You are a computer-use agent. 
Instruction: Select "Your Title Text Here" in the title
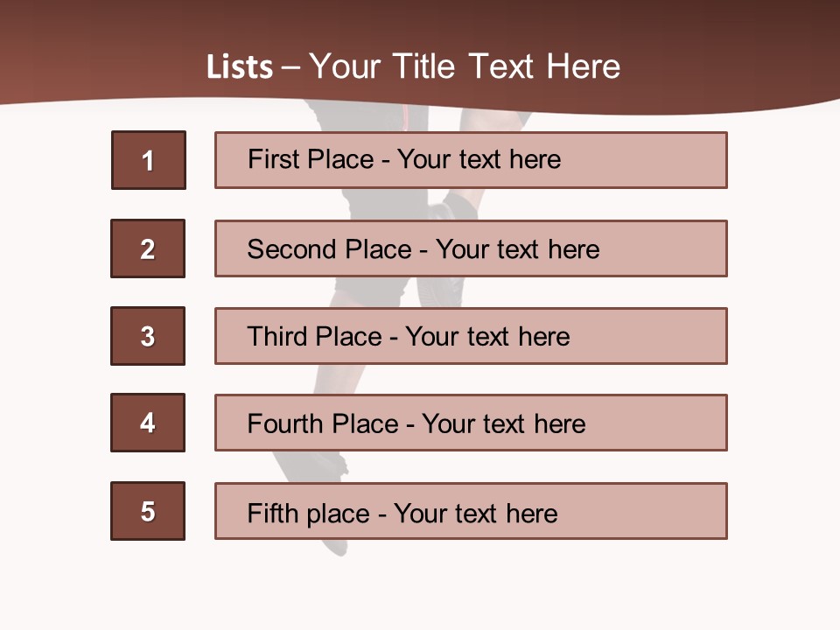[x=465, y=67]
